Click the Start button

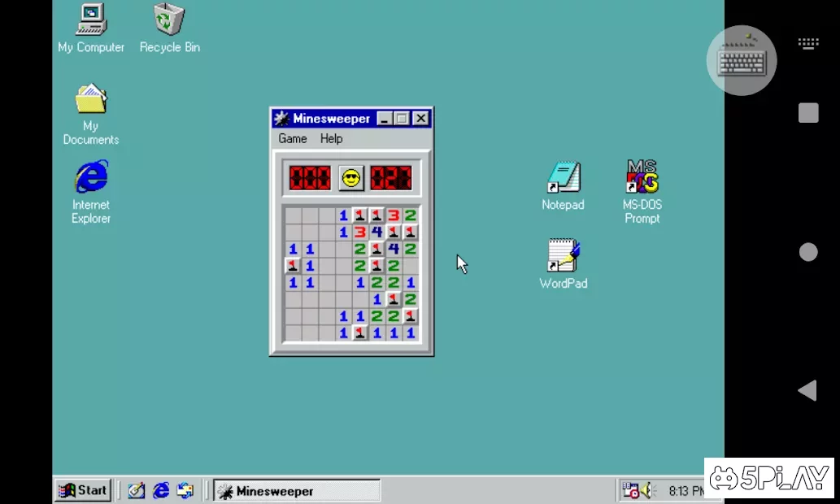(x=83, y=490)
